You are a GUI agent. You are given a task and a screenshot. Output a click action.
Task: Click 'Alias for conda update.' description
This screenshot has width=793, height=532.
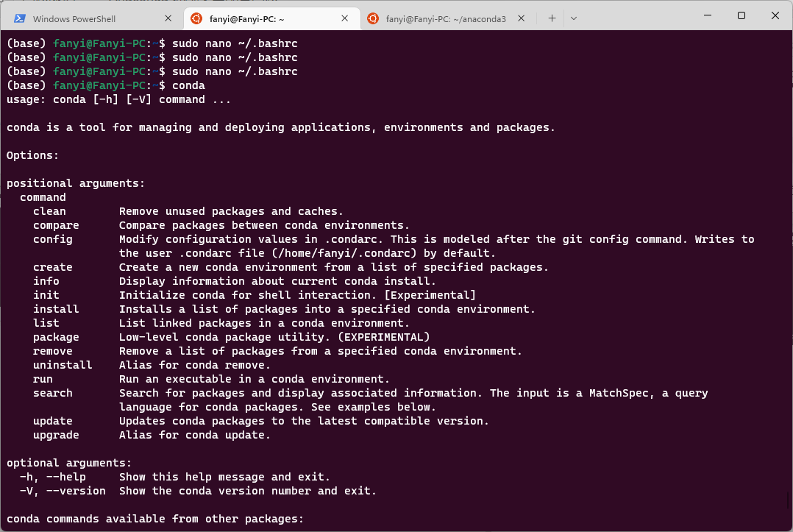coord(195,436)
